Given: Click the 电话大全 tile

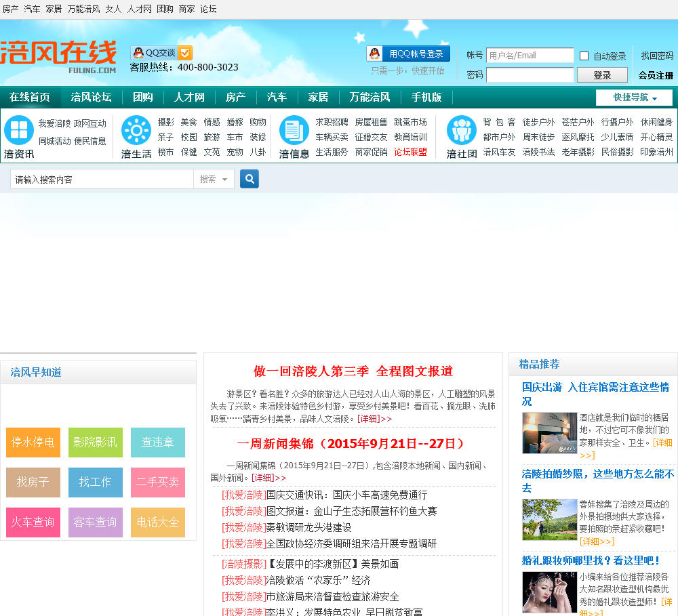Looking at the screenshot, I should point(157,522).
